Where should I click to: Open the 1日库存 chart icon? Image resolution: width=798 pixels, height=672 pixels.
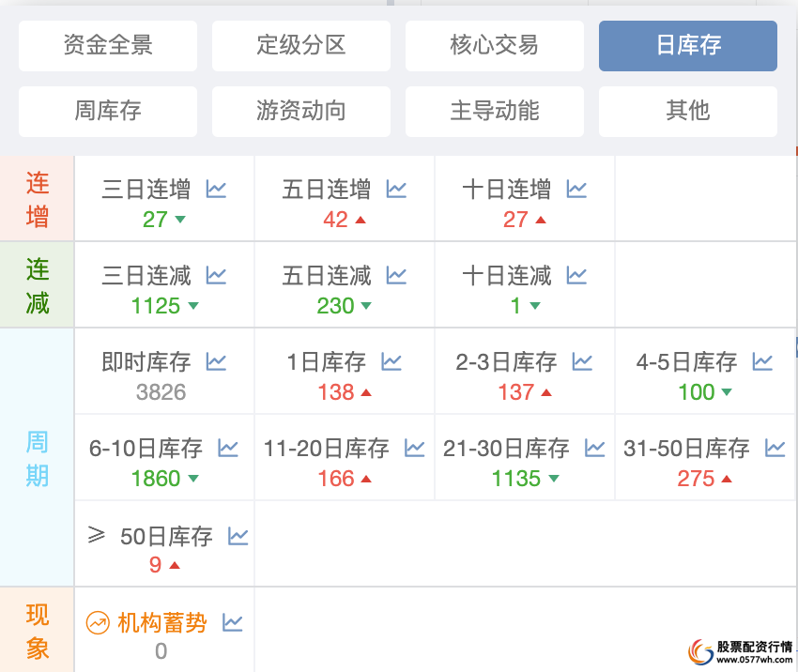pyautogui.click(x=391, y=361)
